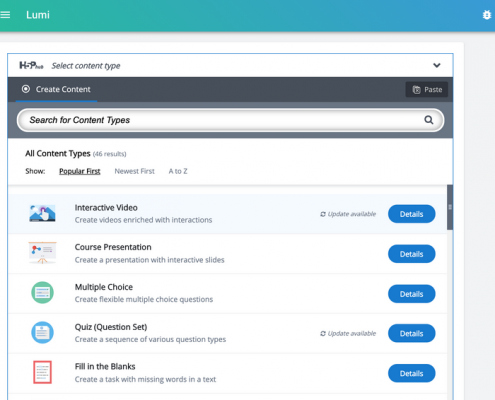
Task: Sort by Popular First
Action: pos(80,171)
